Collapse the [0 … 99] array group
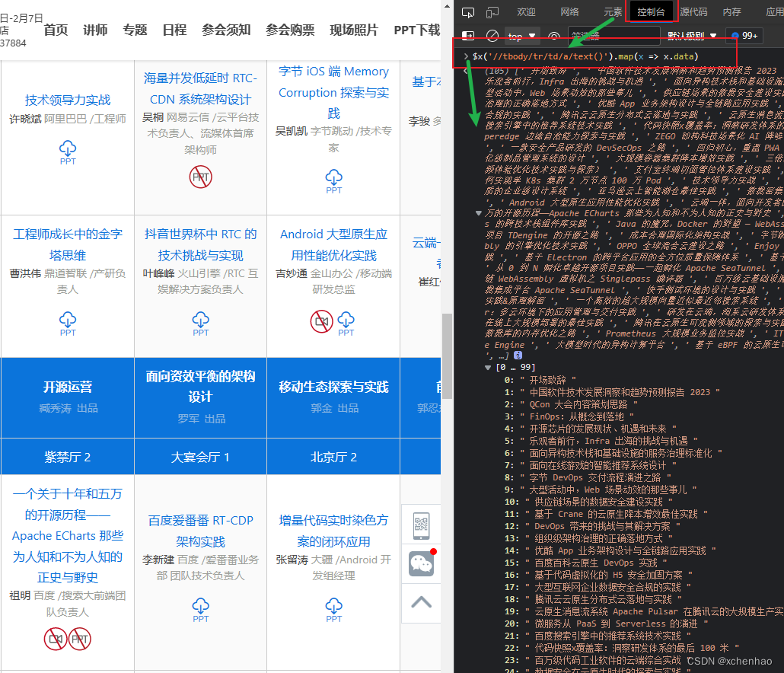The image size is (784, 673). [488, 368]
